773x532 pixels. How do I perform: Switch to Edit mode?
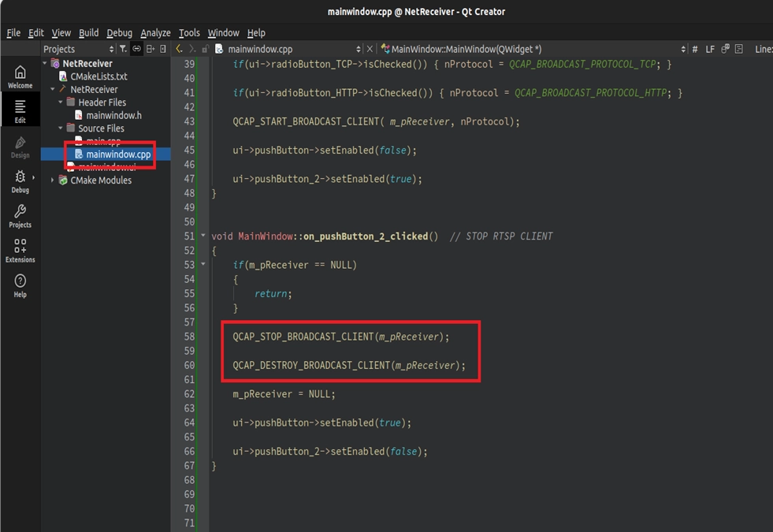(x=20, y=111)
